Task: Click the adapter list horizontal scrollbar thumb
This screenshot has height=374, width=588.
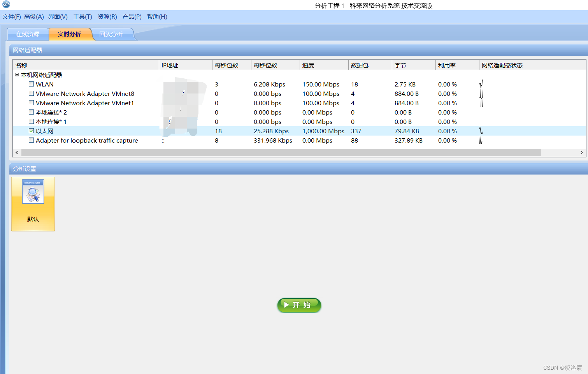Action: (281, 152)
